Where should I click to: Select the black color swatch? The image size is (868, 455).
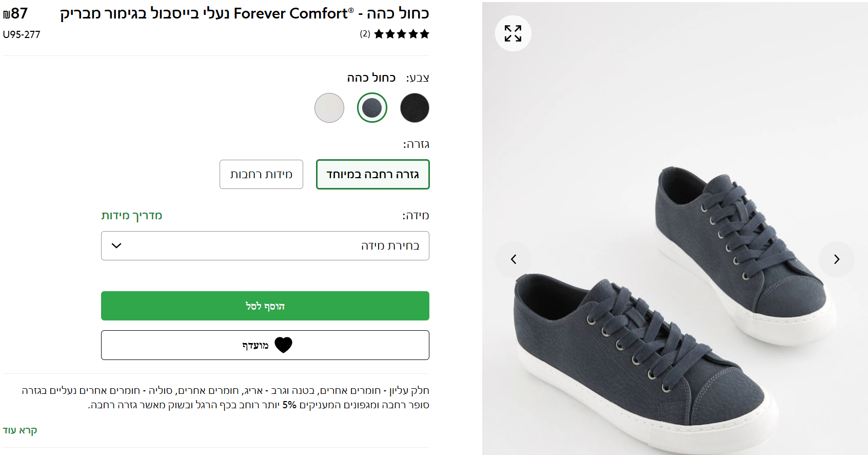(415, 108)
